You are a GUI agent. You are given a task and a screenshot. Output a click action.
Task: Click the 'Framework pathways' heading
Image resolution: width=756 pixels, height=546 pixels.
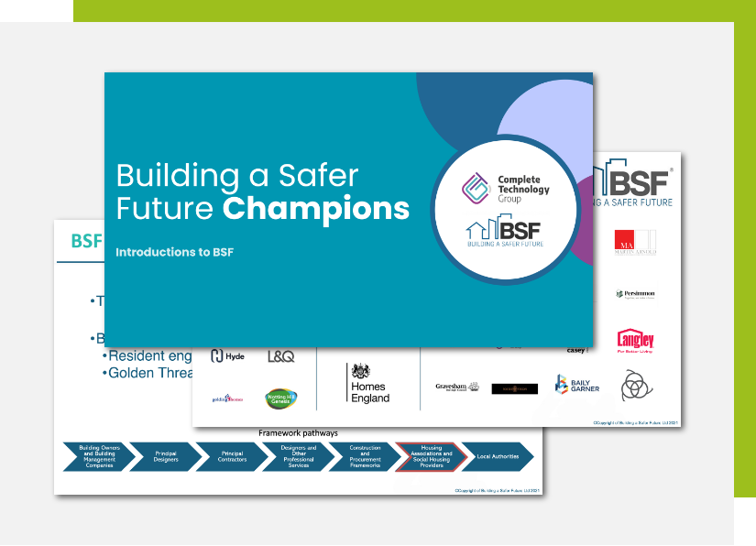[298, 433]
